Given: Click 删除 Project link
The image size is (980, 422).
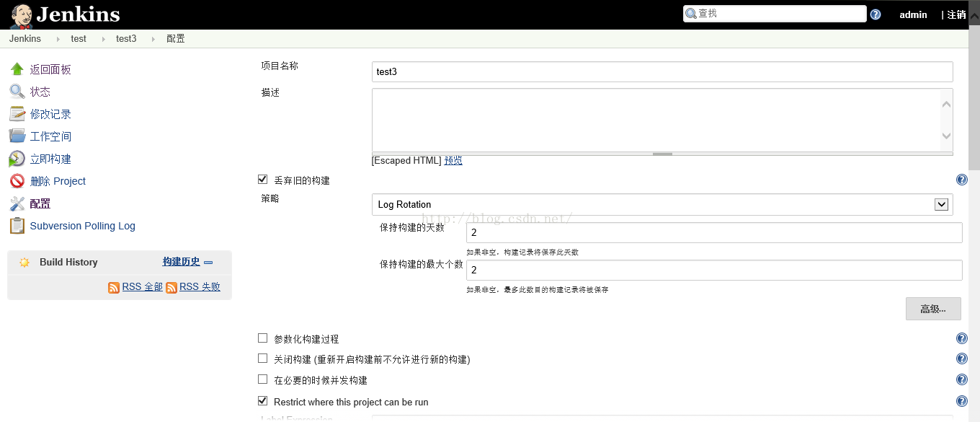Looking at the screenshot, I should click(x=58, y=181).
